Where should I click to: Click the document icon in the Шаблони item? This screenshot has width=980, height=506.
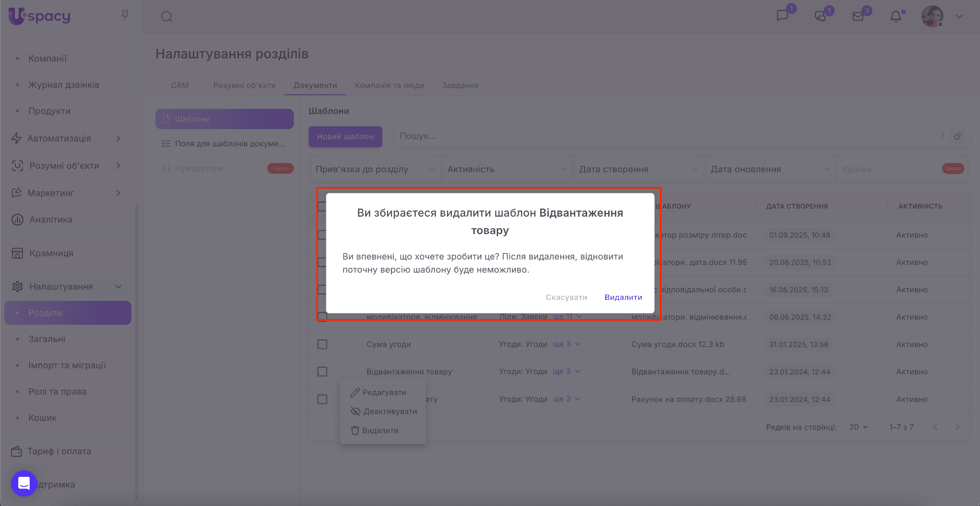(x=167, y=119)
